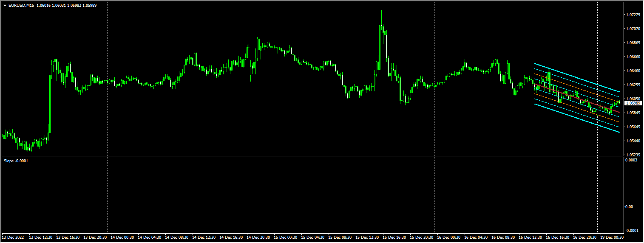The height and width of the screenshot is (243, 644).
Task: Click the 1.07070 price scale label
Action: [633, 29]
